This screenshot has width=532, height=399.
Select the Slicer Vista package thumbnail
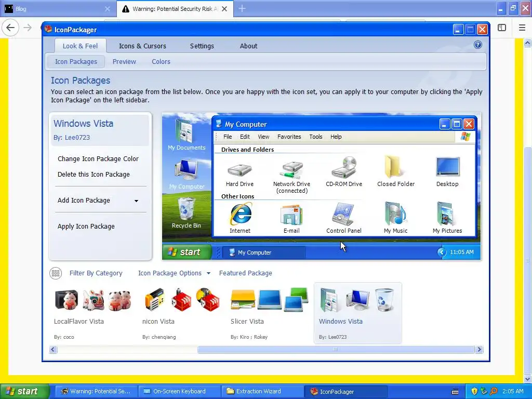click(x=270, y=313)
